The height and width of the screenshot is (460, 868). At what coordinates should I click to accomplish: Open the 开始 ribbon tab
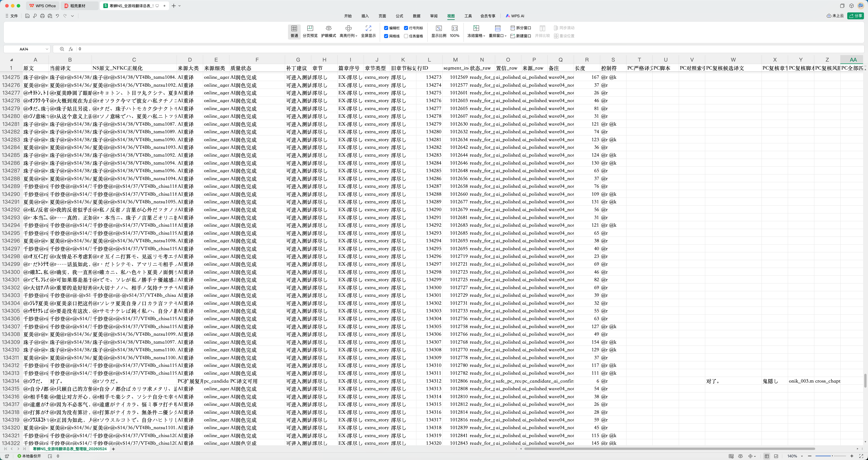click(348, 16)
